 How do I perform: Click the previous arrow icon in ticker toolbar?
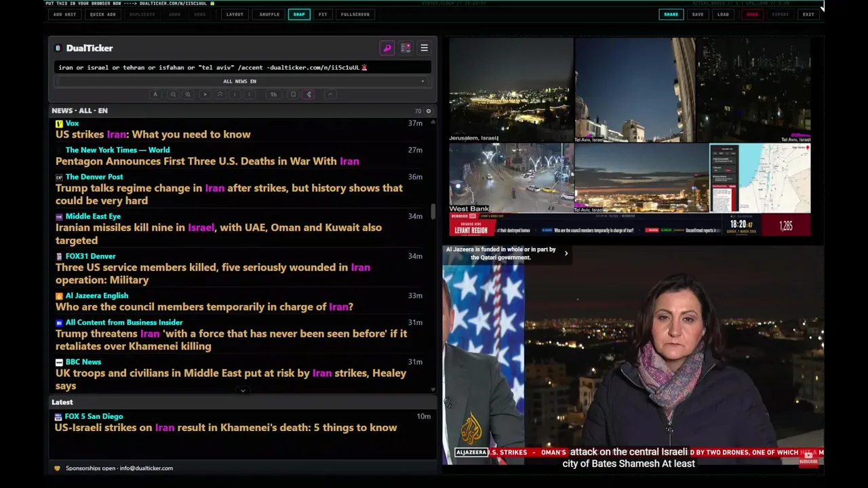[x=235, y=95]
